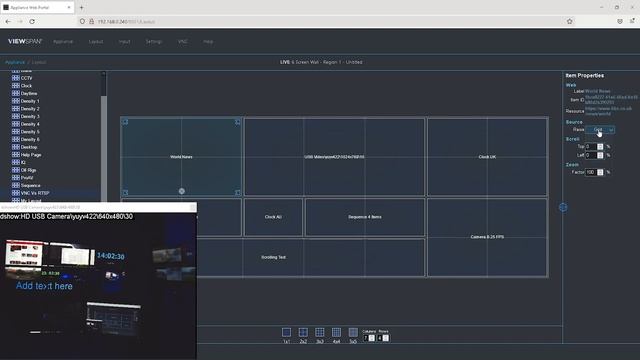
Task: Click the Appliance breadcrumb link
Action: 15,62
